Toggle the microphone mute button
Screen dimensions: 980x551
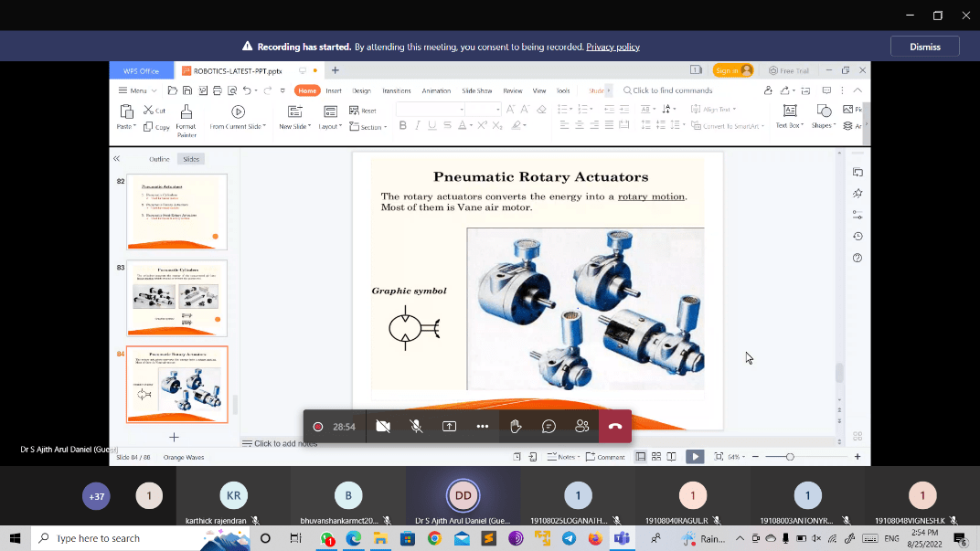tap(416, 426)
